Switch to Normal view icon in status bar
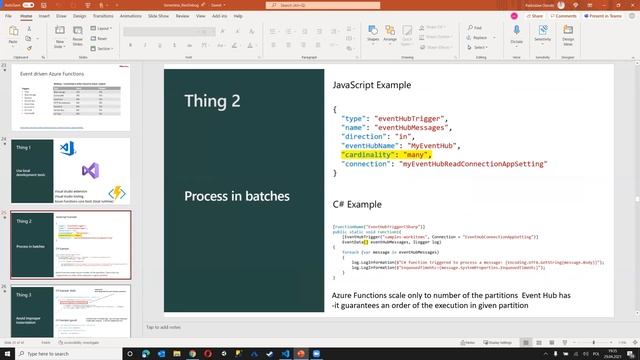The width and height of the screenshot is (640, 360). click(526, 342)
